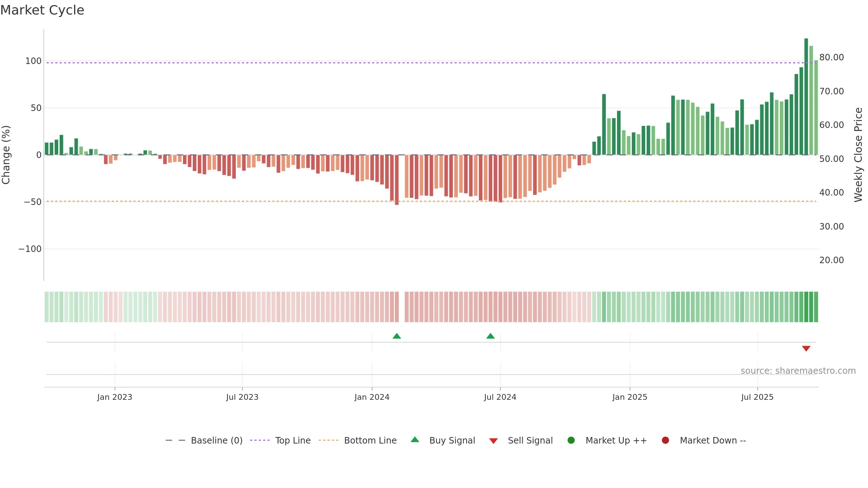868x488 pixels.
Task: Click the tallest green bar above the 100 line
Action: (806, 97)
